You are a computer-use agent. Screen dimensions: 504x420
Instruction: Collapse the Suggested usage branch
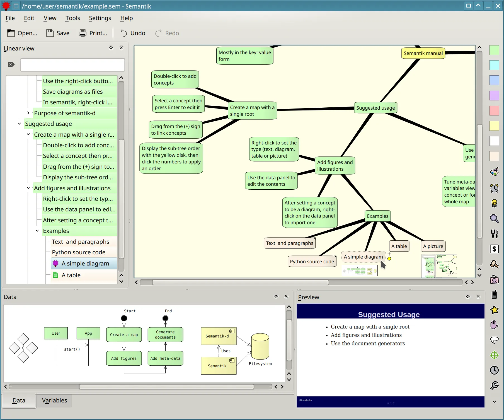click(19, 124)
